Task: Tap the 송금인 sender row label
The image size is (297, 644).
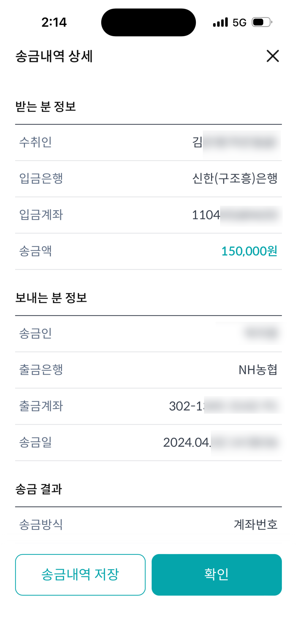Action: coord(36,333)
